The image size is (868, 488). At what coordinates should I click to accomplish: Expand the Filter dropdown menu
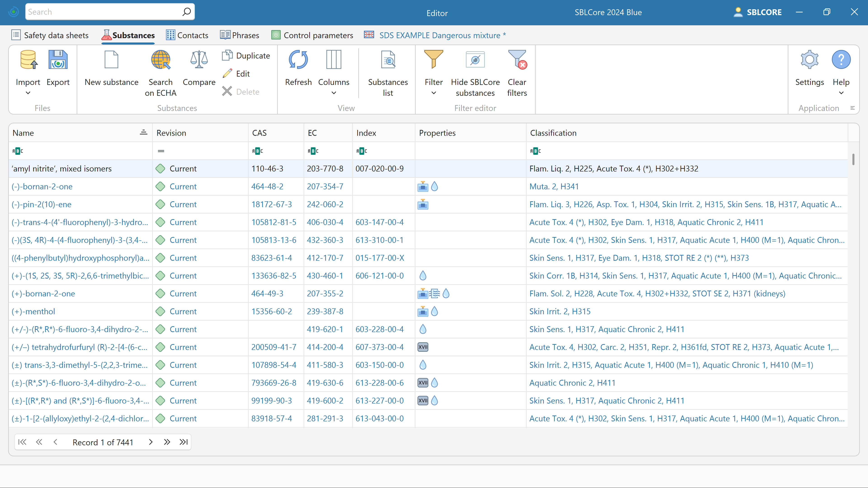pos(434,93)
